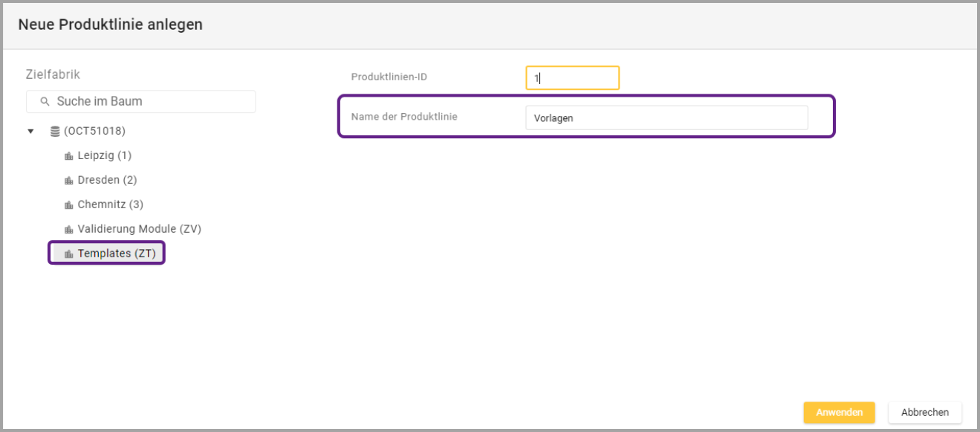Select Templates (ZT) tree item
This screenshot has height=432, width=980.
point(115,254)
